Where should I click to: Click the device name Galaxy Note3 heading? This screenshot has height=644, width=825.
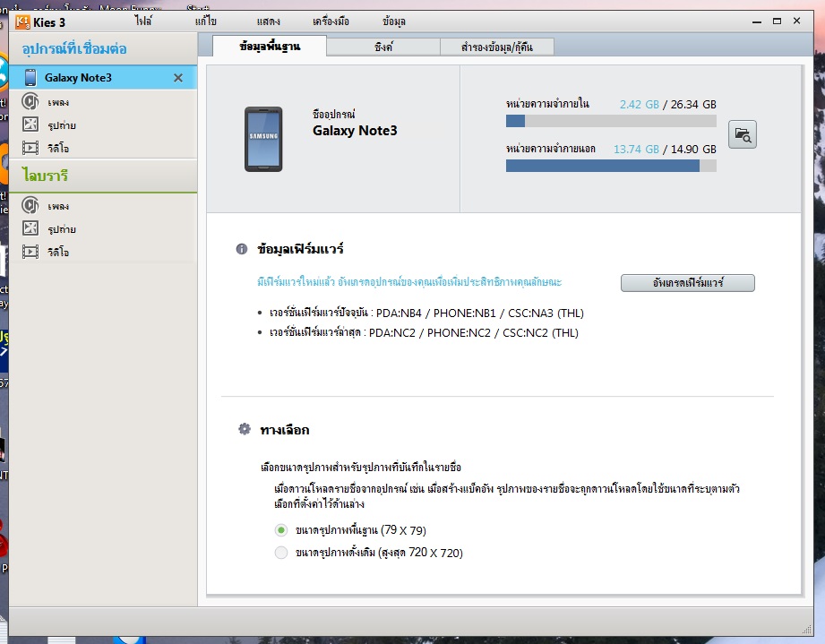(x=355, y=131)
